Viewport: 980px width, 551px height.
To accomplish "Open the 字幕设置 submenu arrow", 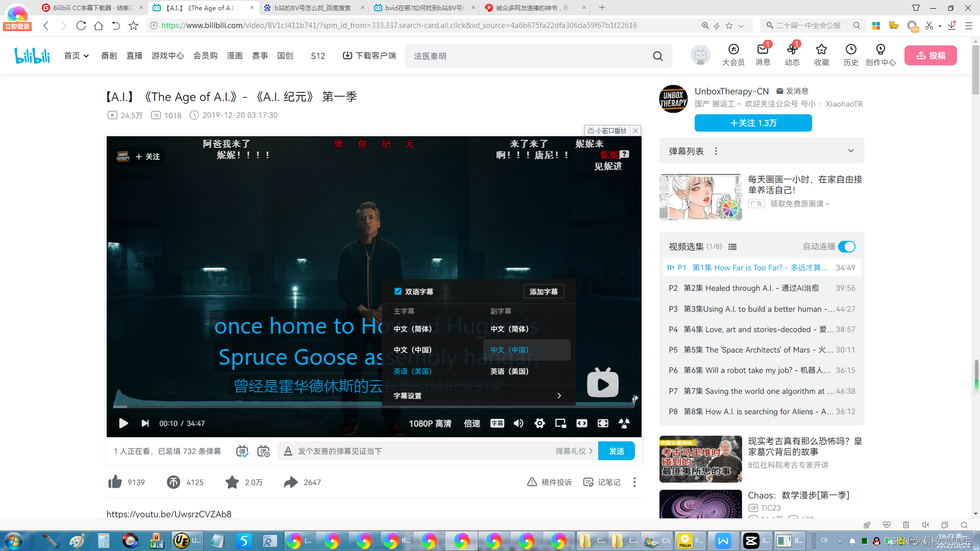I will click(559, 396).
